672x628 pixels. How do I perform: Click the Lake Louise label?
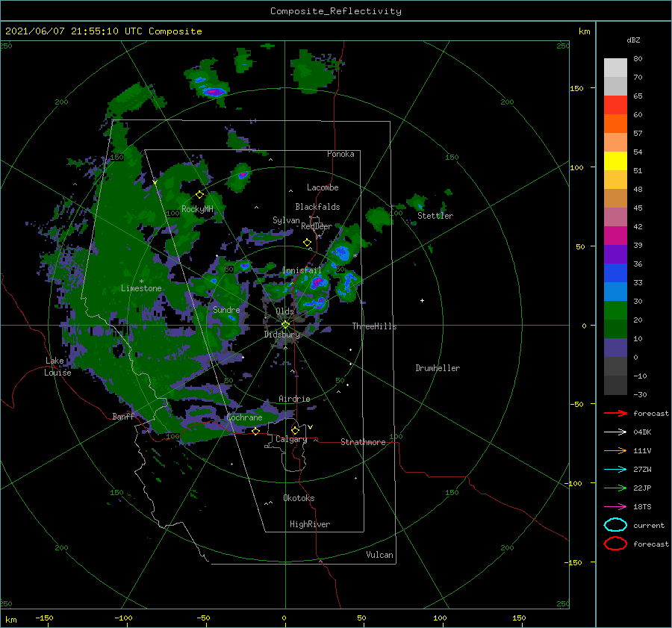pos(58,367)
